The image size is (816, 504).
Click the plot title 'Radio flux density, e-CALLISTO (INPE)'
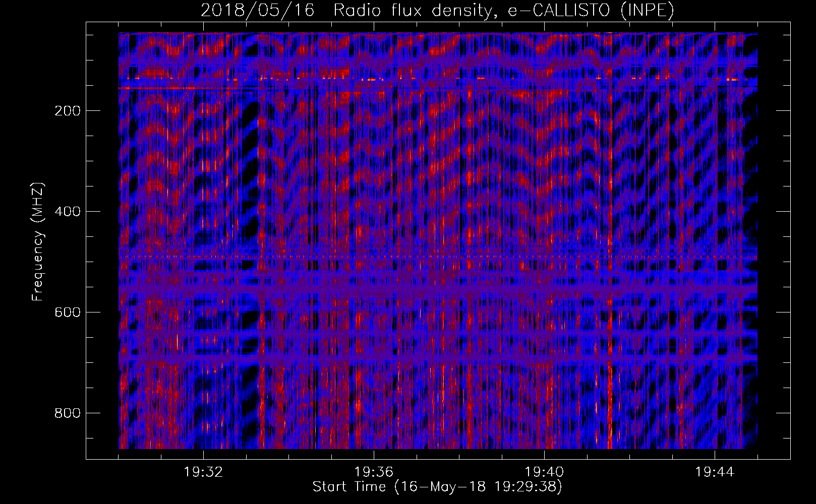point(504,10)
